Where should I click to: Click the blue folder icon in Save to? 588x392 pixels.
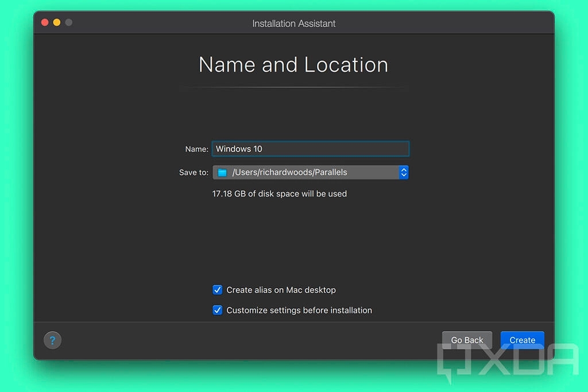(222, 172)
